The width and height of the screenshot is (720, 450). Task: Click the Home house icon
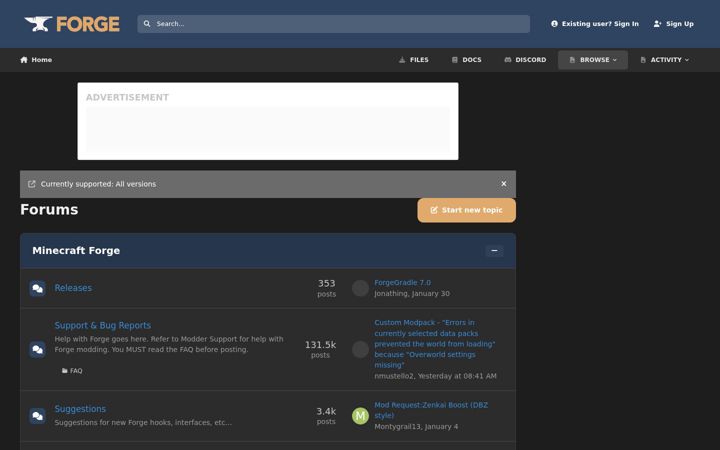point(24,60)
